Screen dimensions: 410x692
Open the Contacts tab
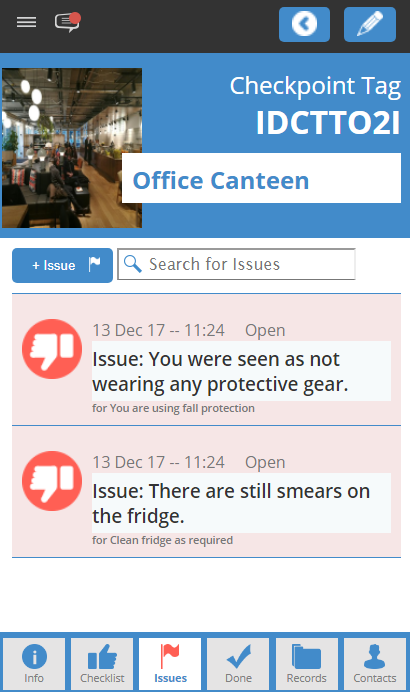[x=375, y=664]
